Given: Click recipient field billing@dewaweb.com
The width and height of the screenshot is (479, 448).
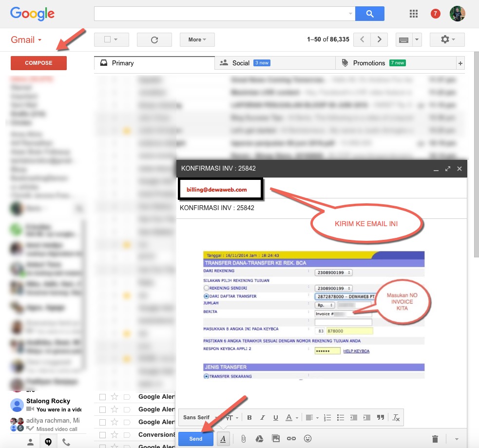Looking at the screenshot, I should pos(220,190).
